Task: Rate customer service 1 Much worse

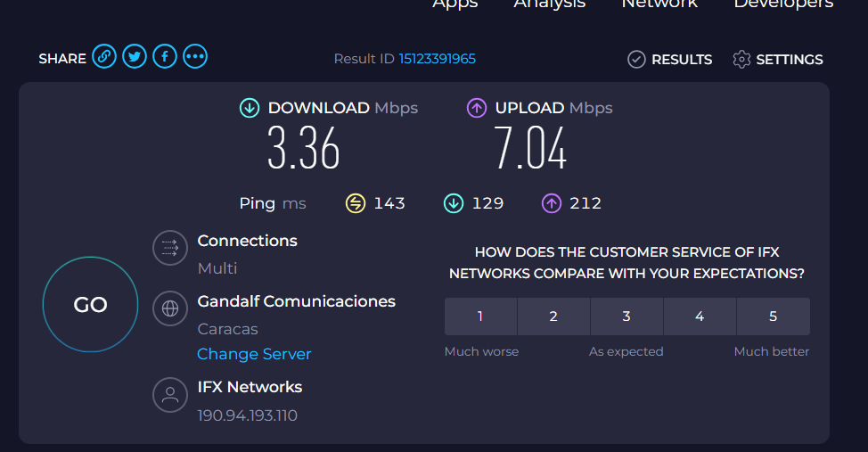Action: (x=480, y=316)
